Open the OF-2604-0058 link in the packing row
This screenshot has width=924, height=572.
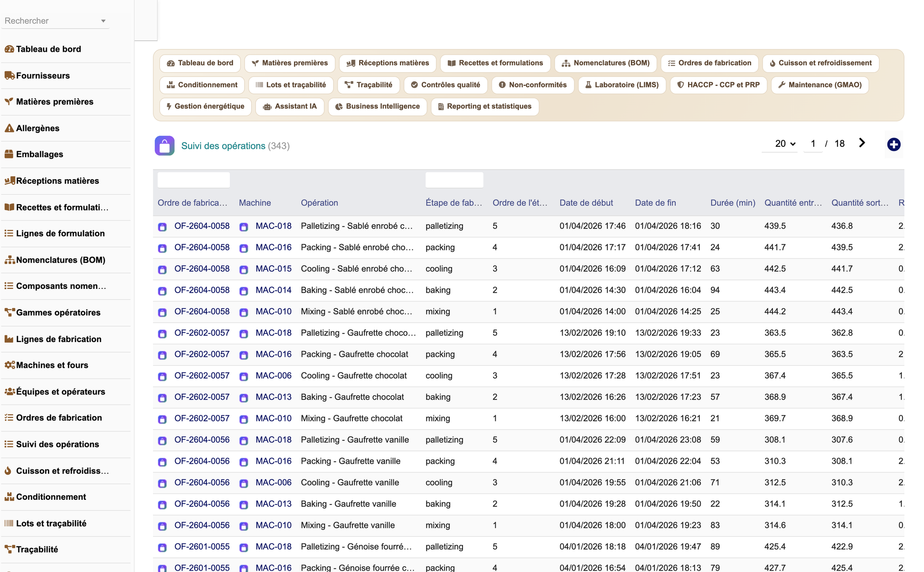(x=202, y=248)
